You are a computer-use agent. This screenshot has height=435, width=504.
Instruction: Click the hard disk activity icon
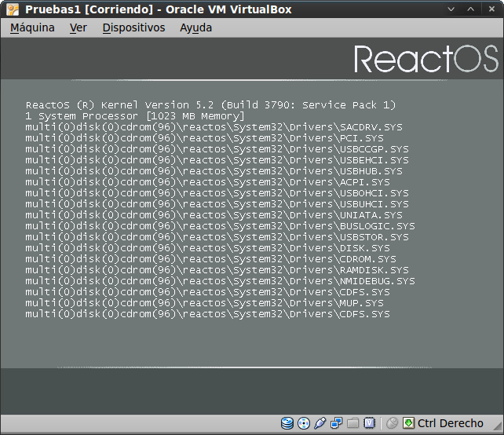287,423
